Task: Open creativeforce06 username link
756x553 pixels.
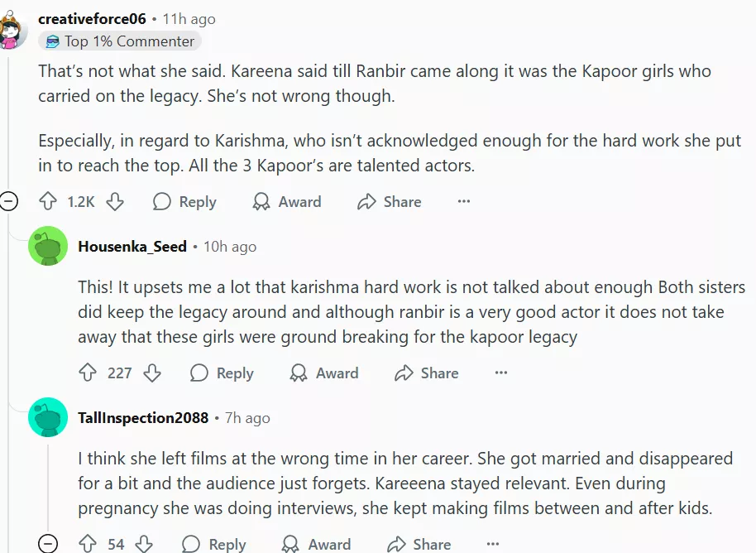Action: pyautogui.click(x=92, y=18)
